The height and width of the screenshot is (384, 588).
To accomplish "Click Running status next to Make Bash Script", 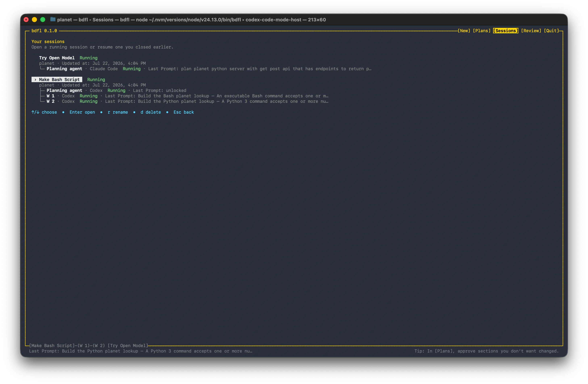I will coord(96,79).
